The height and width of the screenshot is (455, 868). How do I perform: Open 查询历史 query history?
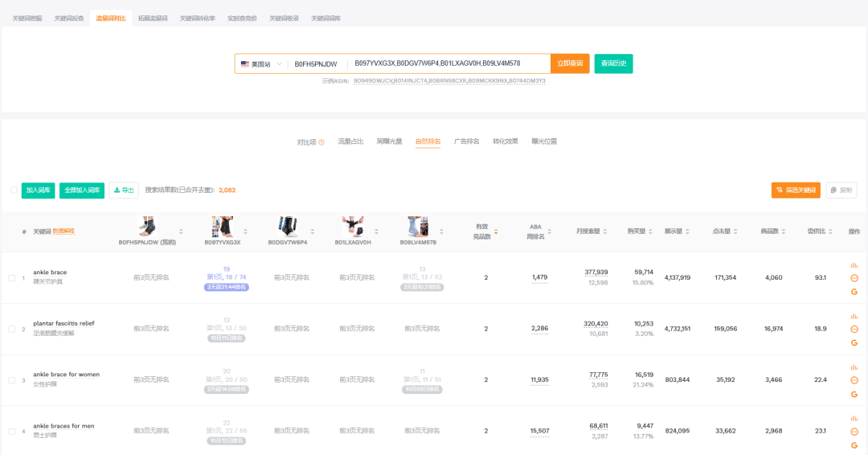613,63
